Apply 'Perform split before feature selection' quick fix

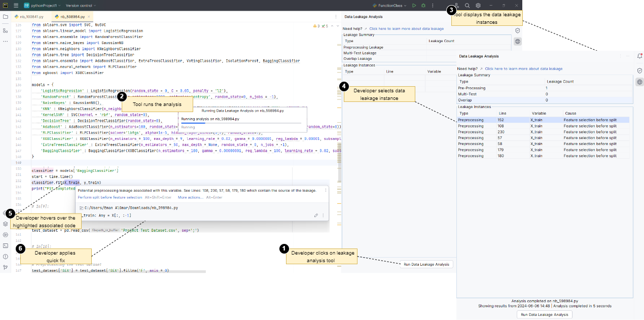[x=110, y=197]
